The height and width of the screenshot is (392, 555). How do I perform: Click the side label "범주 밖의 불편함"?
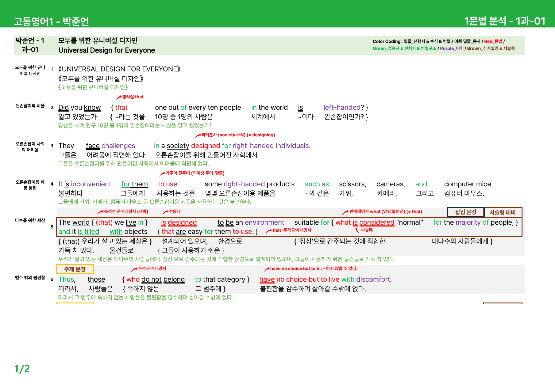tap(30, 278)
